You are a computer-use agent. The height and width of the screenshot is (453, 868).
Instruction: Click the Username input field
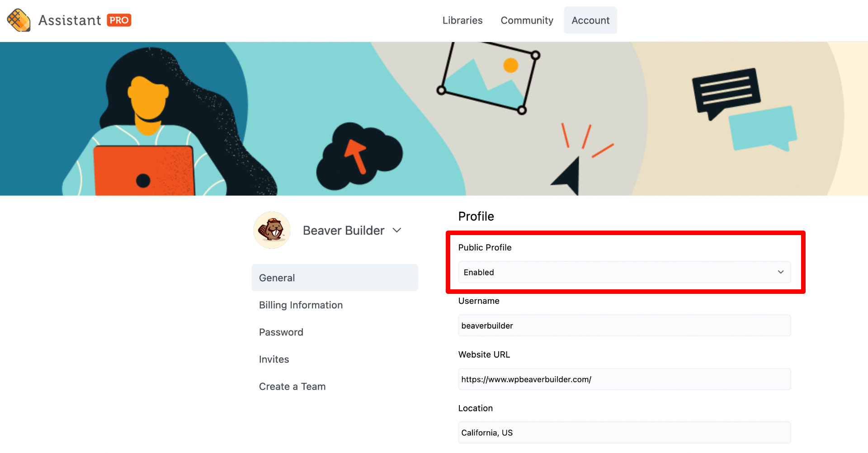[624, 325]
